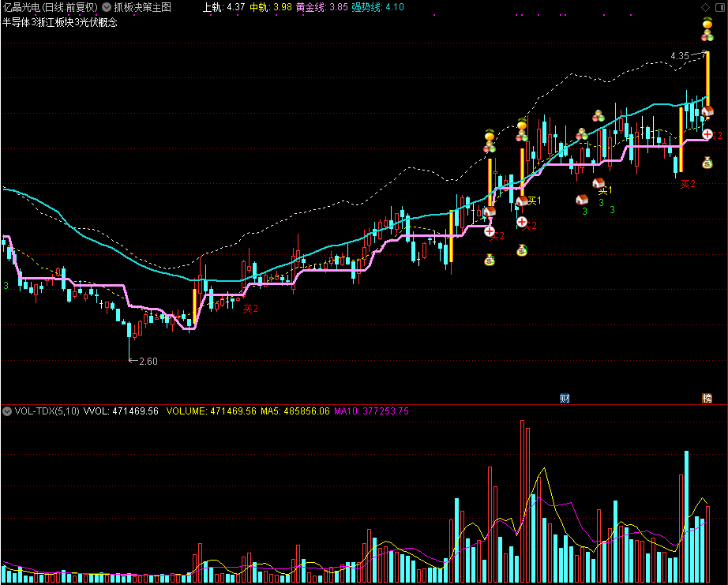Click the lone house icon above a green 3

[x=582, y=200]
